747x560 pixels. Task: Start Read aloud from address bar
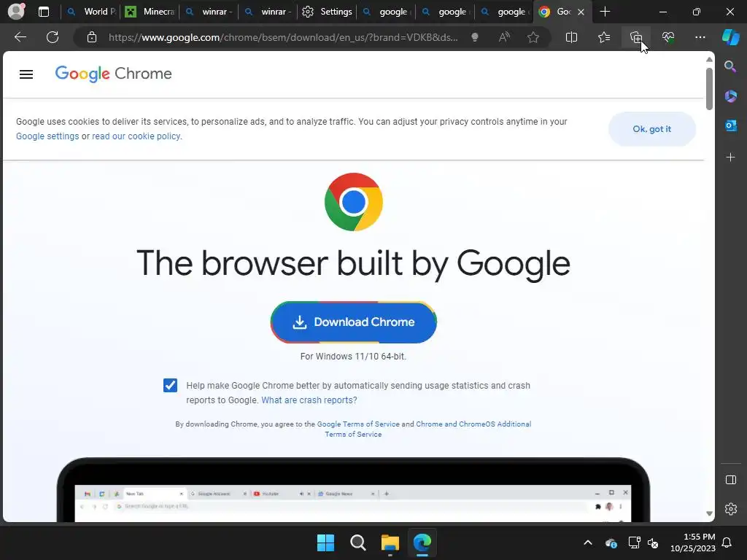(x=504, y=37)
